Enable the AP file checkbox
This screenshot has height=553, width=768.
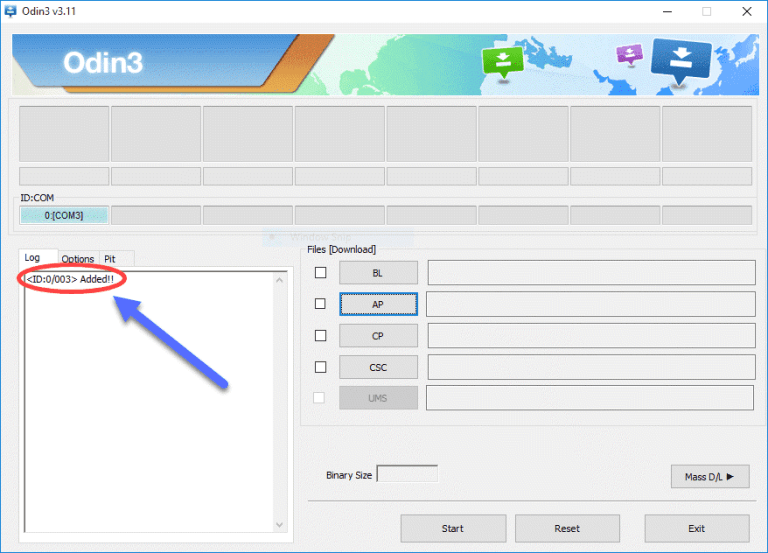pos(320,304)
